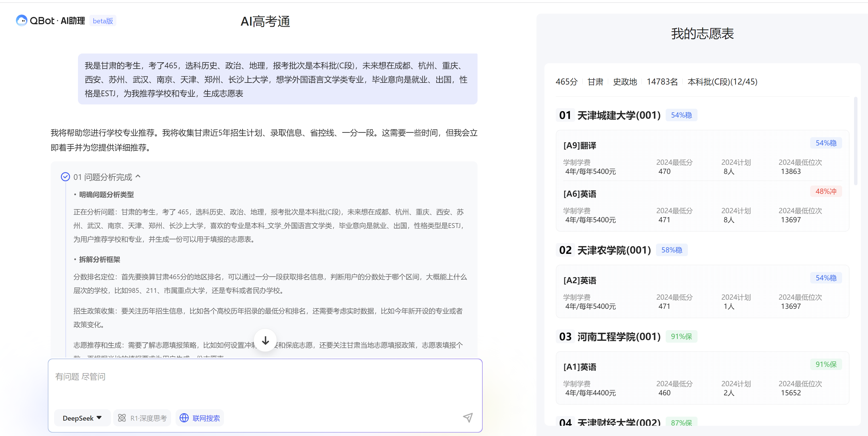The height and width of the screenshot is (436, 868).
Task: Click the 91%保 tag on [A1]英语
Action: (x=826, y=364)
